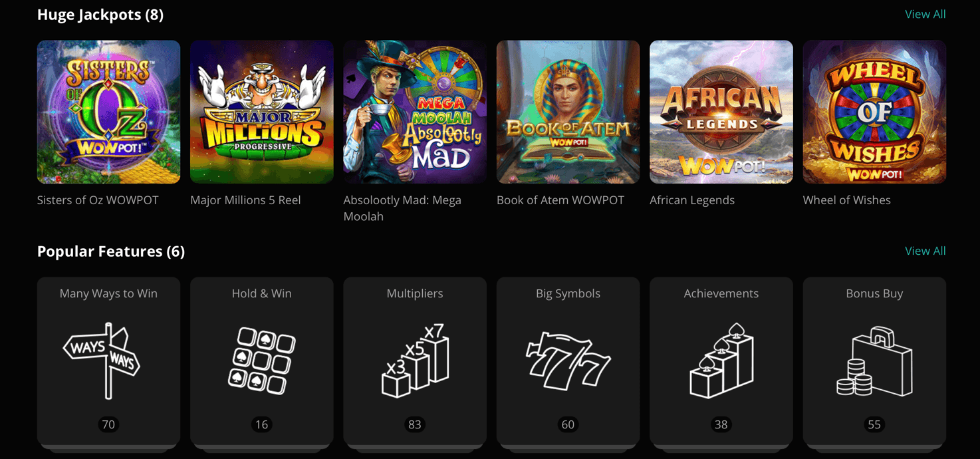Click the Wheel of Wishes title text
This screenshot has width=980, height=459.
point(846,200)
